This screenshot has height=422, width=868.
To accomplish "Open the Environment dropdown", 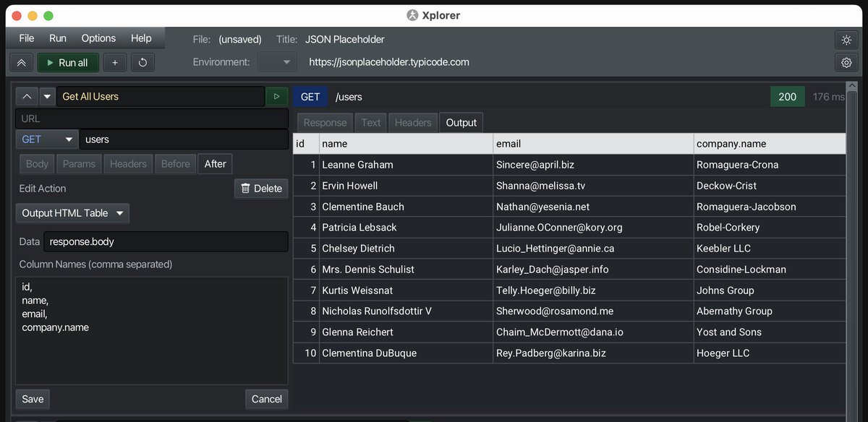I will pyautogui.click(x=278, y=62).
